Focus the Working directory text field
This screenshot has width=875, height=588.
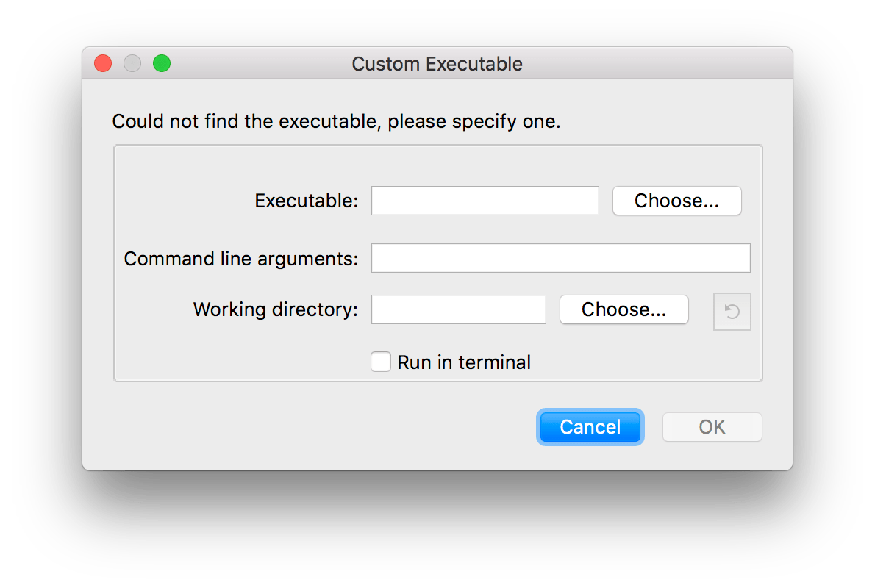(x=458, y=309)
